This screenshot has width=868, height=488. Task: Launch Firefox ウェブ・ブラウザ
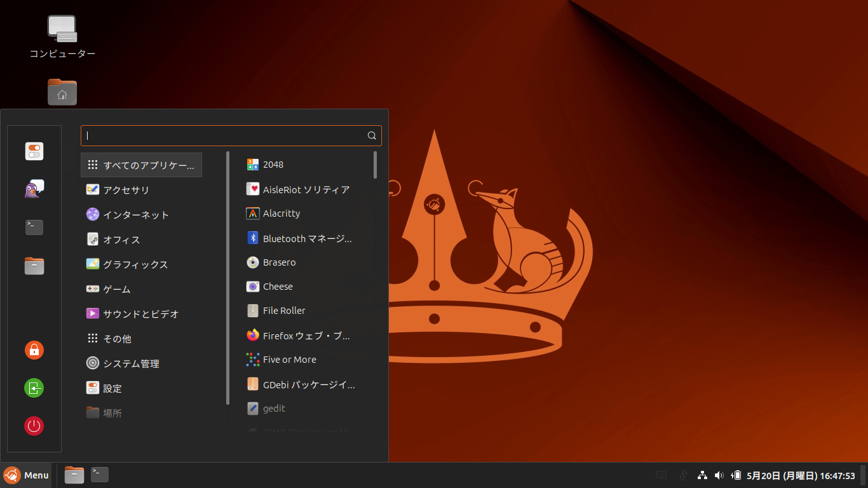(x=299, y=335)
